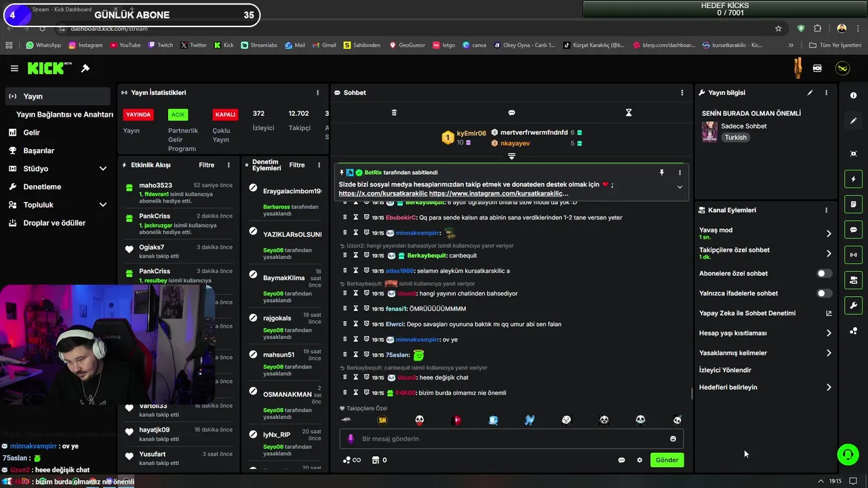
Task: Open Yayın İstatistikleri three-dot menu
Action: tap(317, 93)
